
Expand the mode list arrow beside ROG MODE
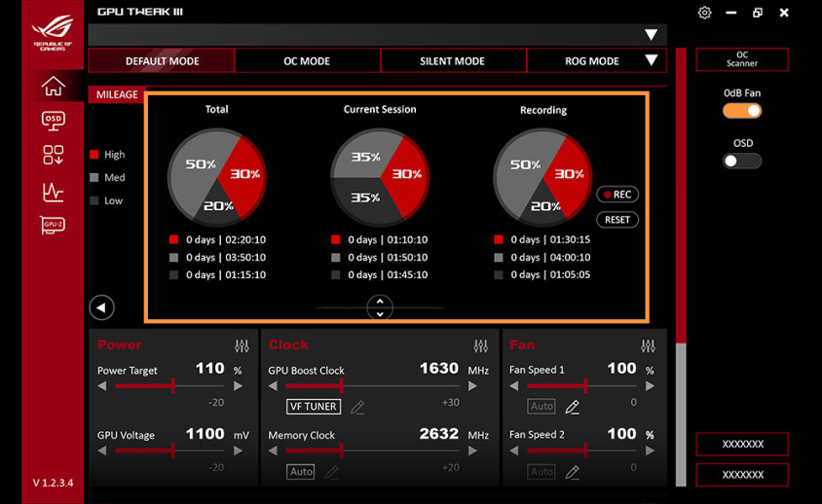coord(651,60)
